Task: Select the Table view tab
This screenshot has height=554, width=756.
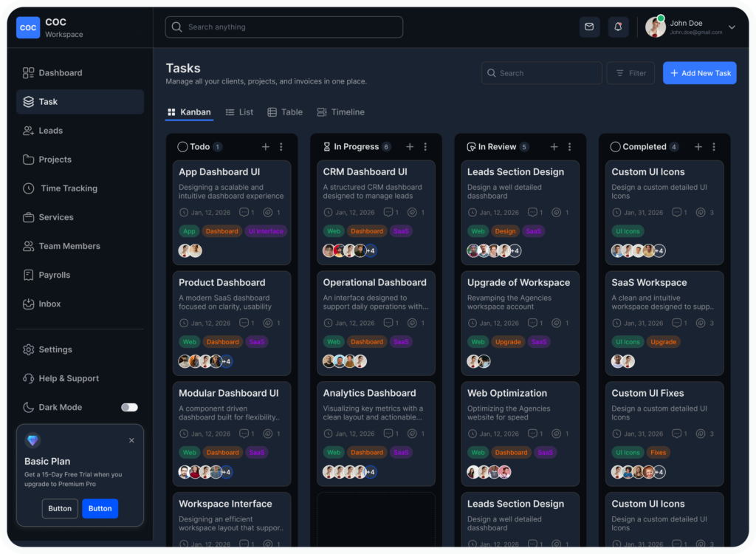Action: pos(285,112)
